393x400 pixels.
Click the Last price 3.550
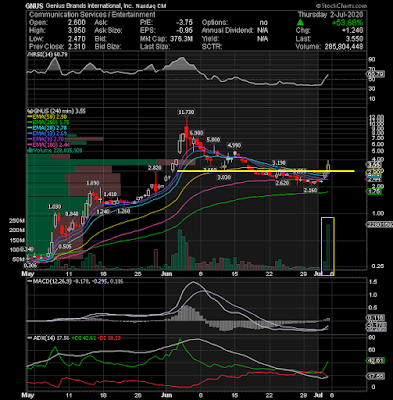click(354, 38)
